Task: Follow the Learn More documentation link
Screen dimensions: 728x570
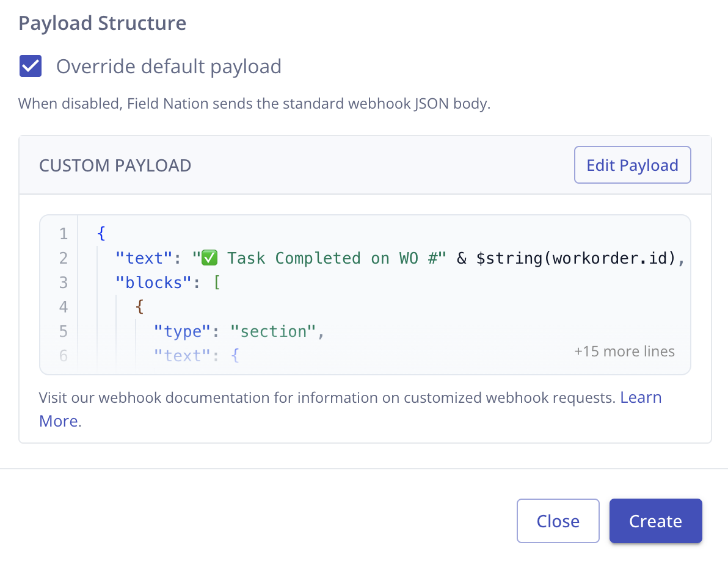Action: (641, 398)
